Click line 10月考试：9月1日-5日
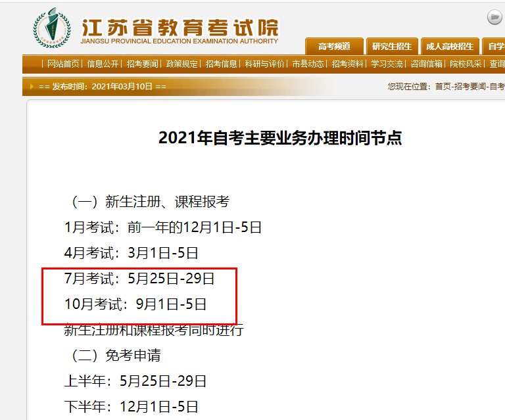 [135, 304]
